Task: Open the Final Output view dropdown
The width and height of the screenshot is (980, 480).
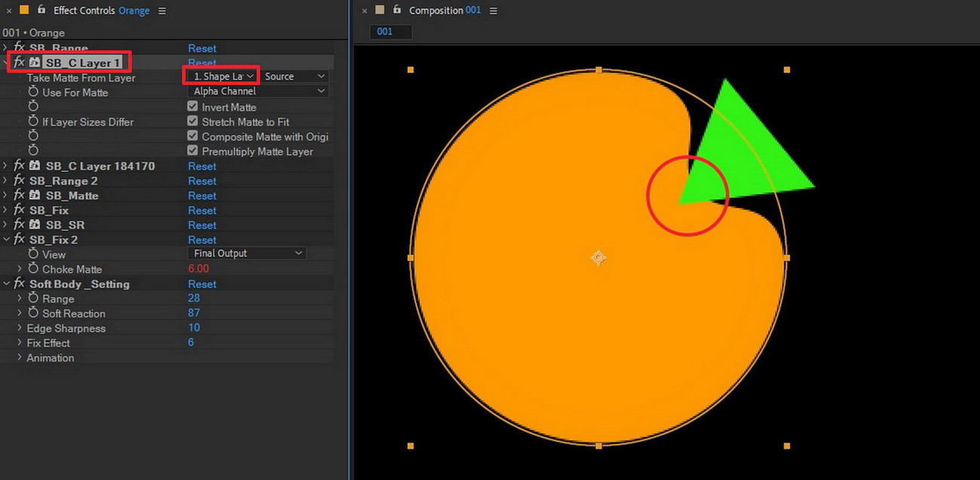Action: (x=246, y=253)
